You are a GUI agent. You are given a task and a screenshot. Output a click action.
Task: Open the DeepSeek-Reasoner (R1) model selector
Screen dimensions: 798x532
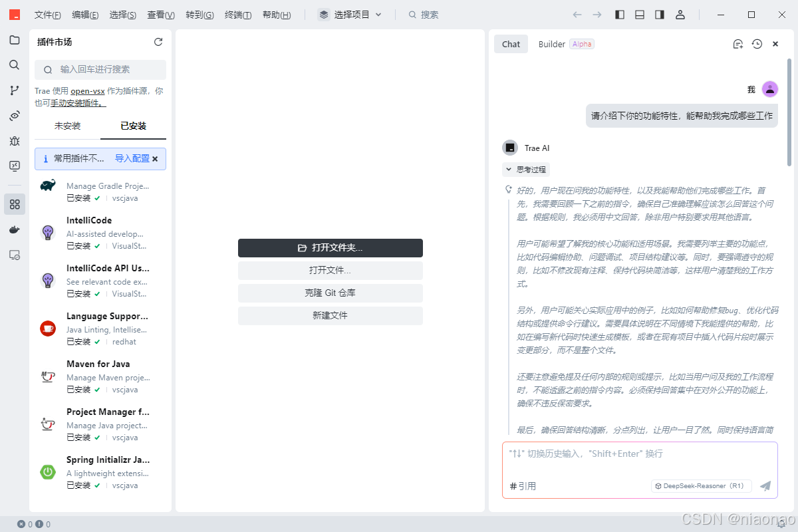pos(701,486)
